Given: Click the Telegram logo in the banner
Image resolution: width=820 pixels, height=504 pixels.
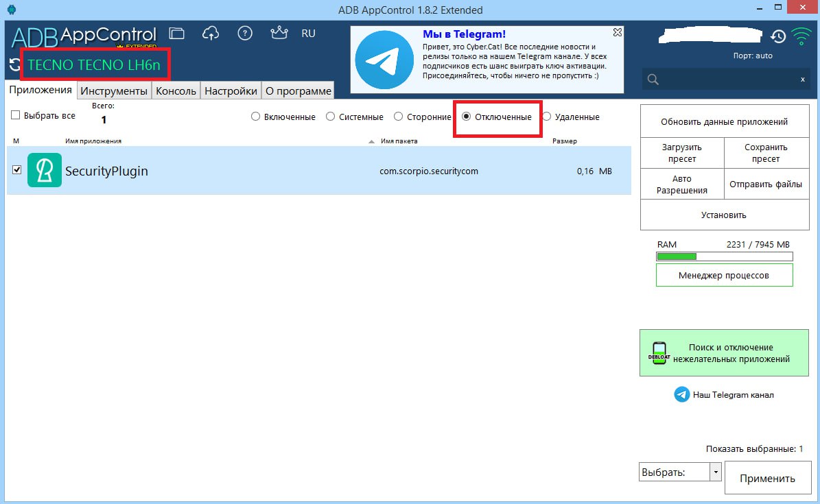Looking at the screenshot, I should pos(384,60).
